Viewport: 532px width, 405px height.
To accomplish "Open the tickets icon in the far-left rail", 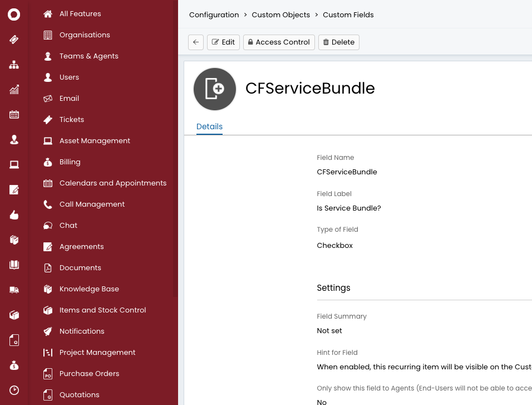I will pyautogui.click(x=14, y=40).
